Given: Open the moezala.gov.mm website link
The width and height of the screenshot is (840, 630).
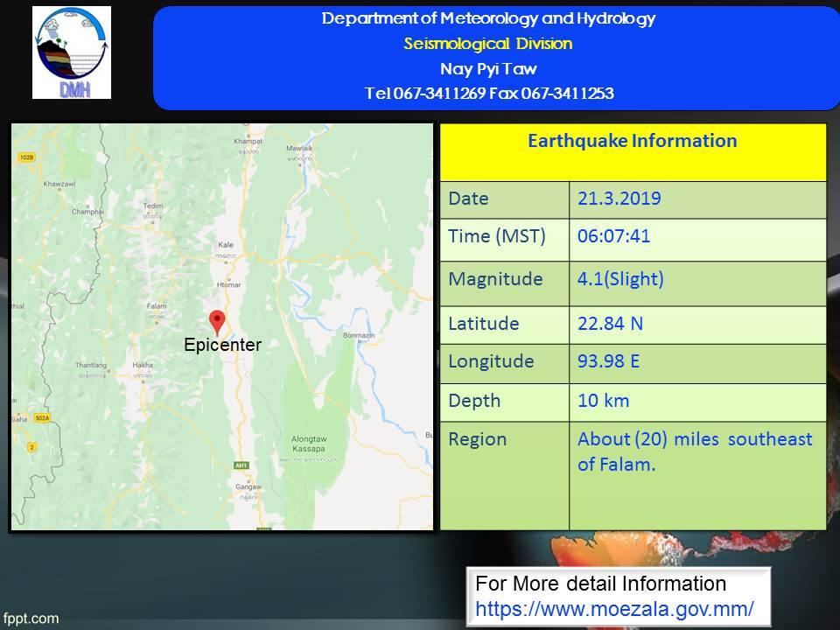Looking at the screenshot, I should [x=613, y=607].
